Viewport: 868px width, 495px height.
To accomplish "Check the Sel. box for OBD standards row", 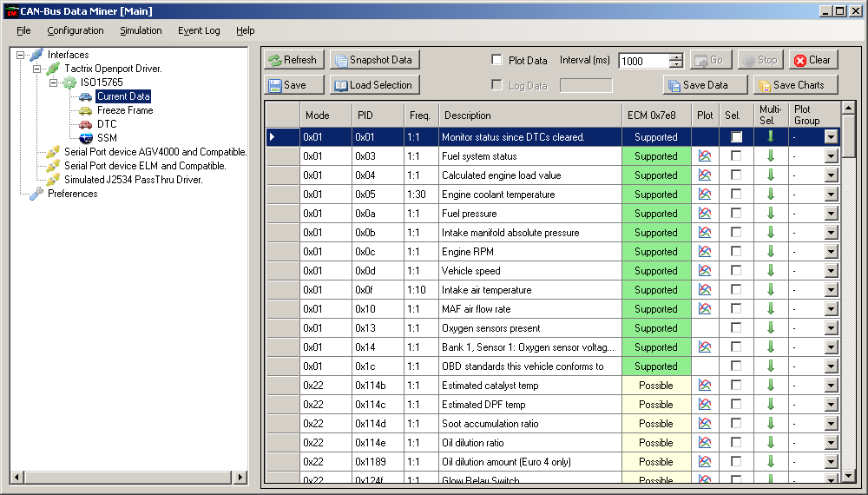I will 736,366.
